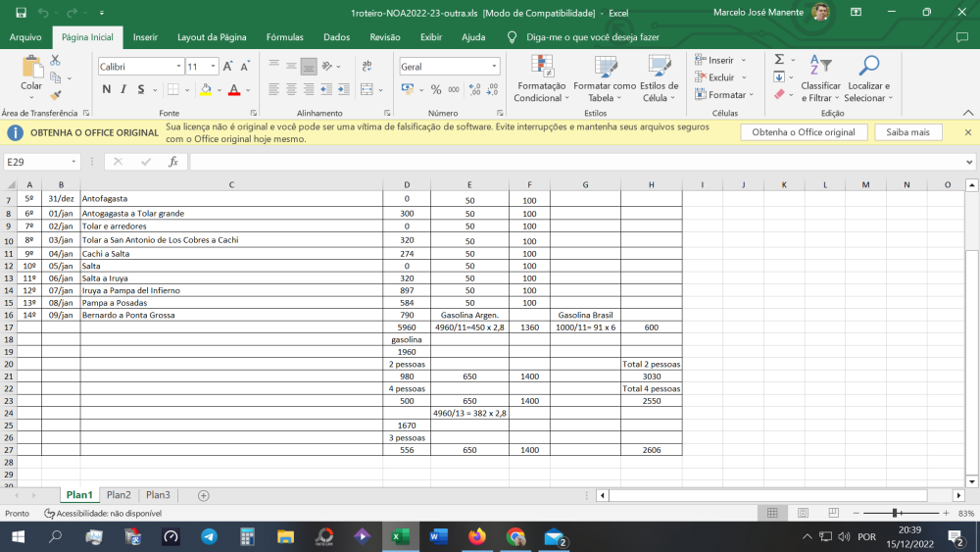Open the Name Box dropdown arrow
Viewport: 980px width, 552px height.
73,162
